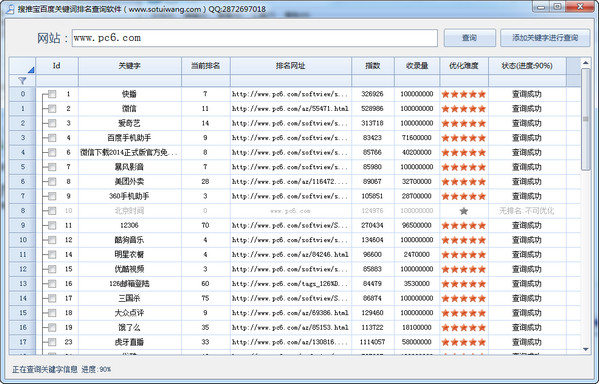Click 收录量 value 2470000
599x384 pixels.
point(417,254)
